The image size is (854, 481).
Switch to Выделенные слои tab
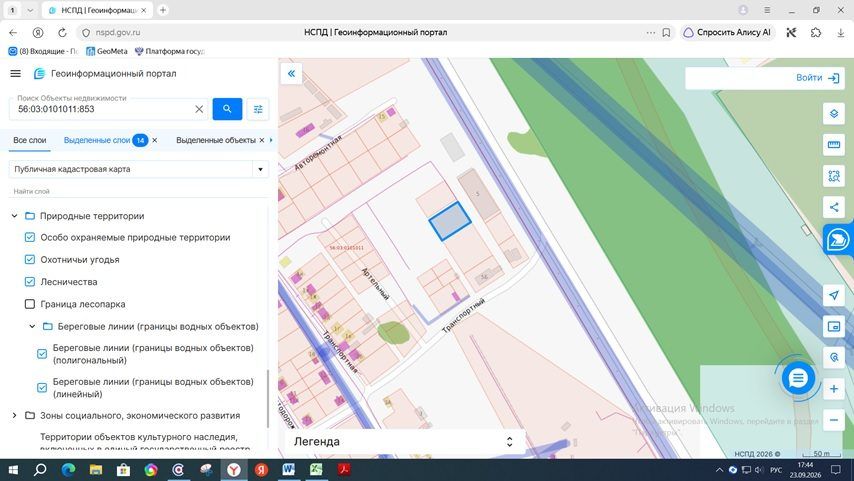pos(97,141)
